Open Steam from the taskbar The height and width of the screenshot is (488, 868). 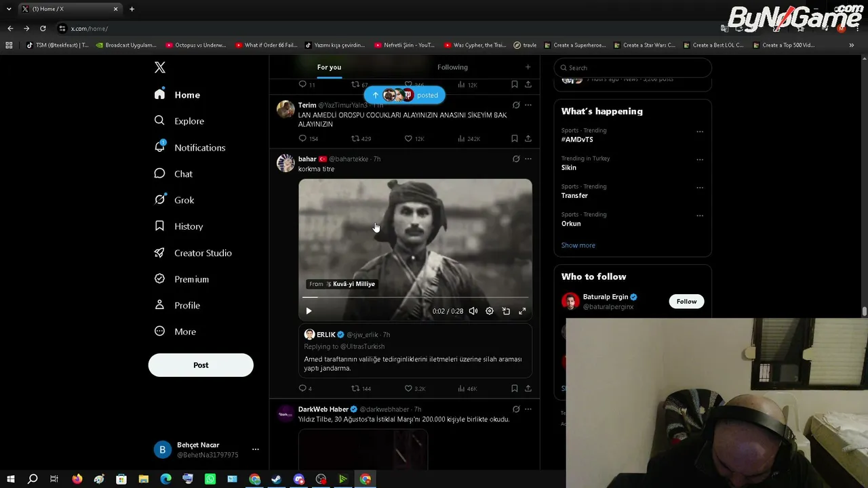point(277,479)
